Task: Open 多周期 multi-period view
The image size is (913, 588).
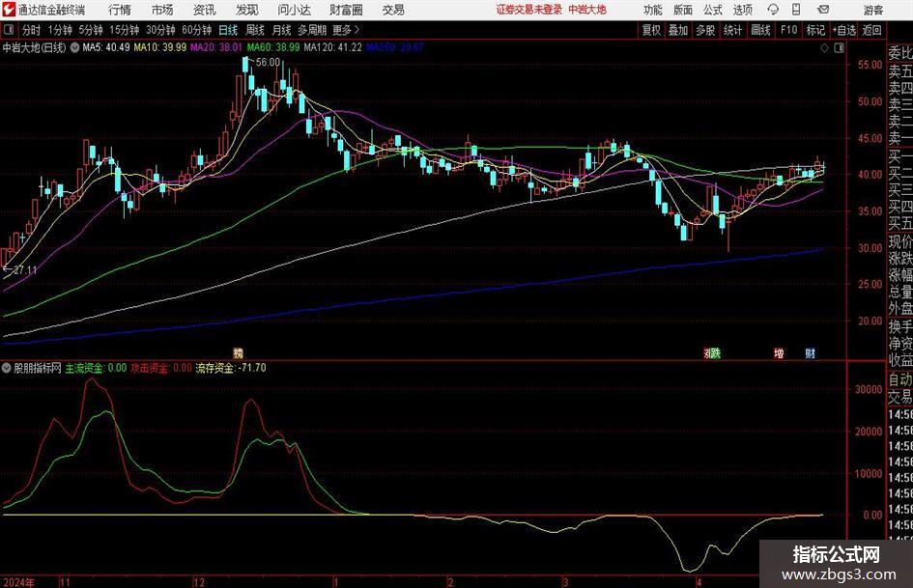Action: [x=312, y=30]
